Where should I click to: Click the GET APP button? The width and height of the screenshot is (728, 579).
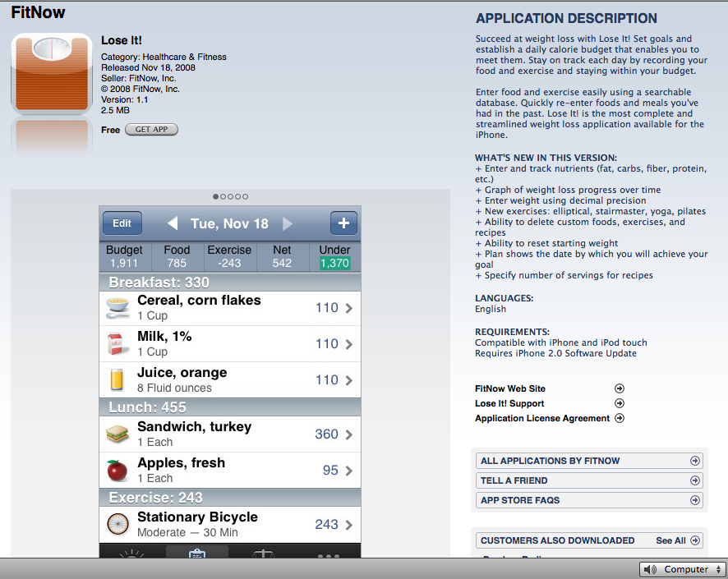[151, 130]
